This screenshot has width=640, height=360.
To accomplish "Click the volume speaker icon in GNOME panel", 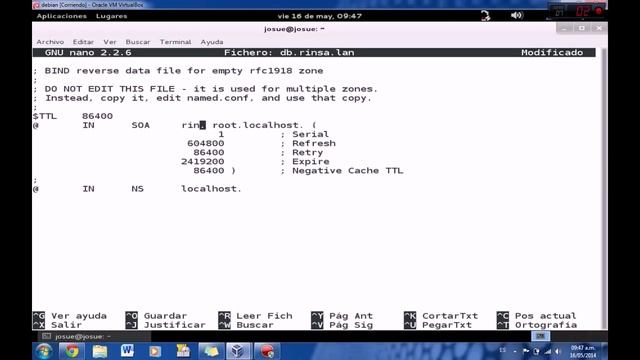I will [x=516, y=16].
